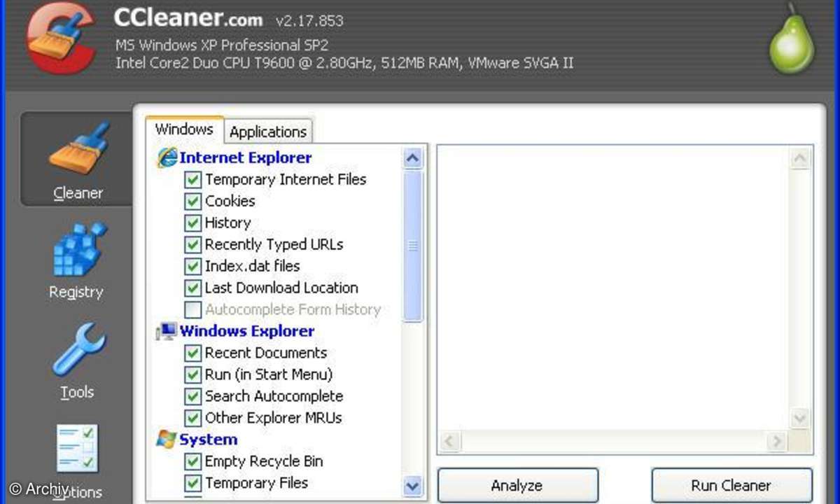Select the Internet Explorer group heading
Image resolution: width=840 pixels, height=504 pixels.
246,157
